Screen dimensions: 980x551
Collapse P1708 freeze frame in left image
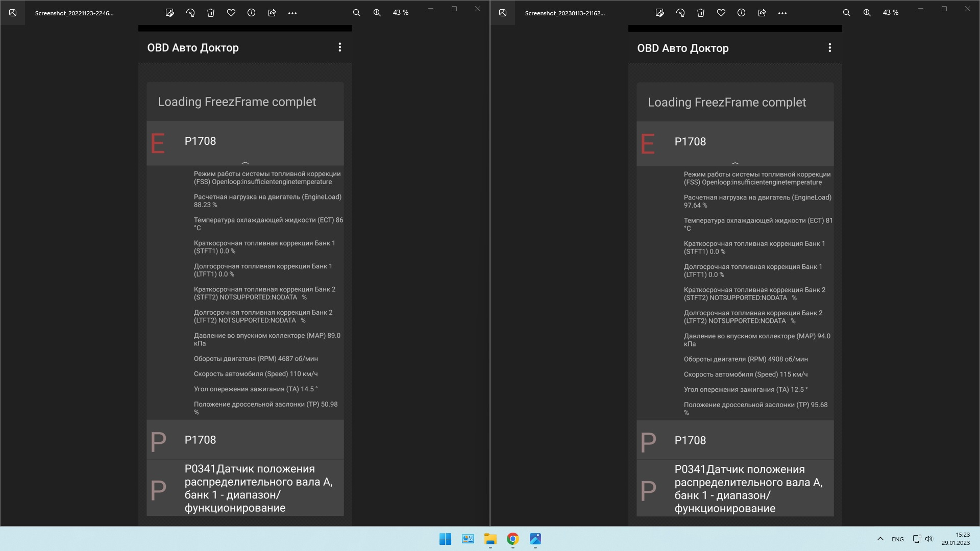pyautogui.click(x=245, y=162)
